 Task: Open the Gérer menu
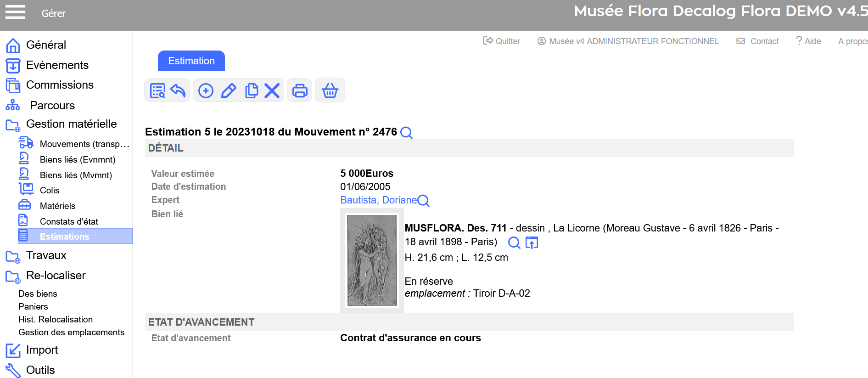click(54, 13)
